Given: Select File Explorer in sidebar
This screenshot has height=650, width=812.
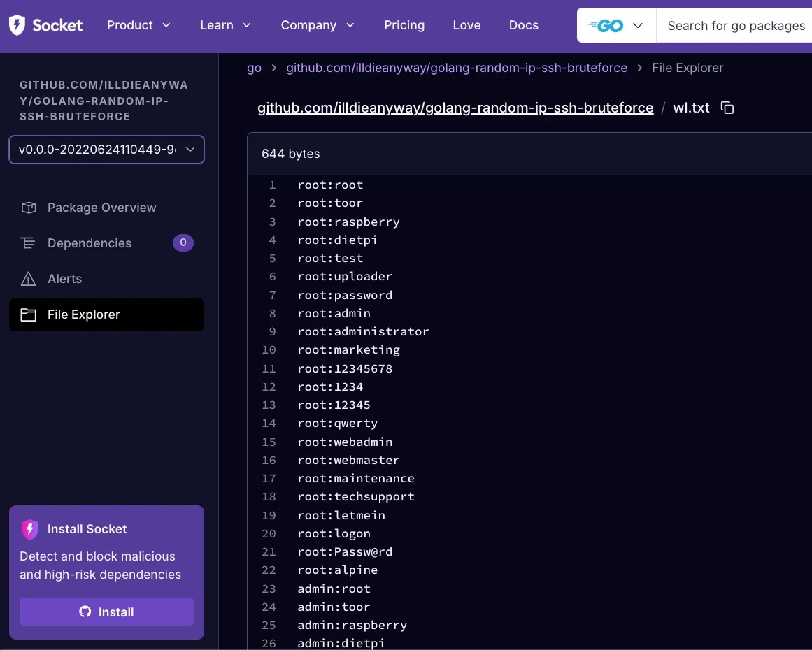Looking at the screenshot, I should click(107, 315).
